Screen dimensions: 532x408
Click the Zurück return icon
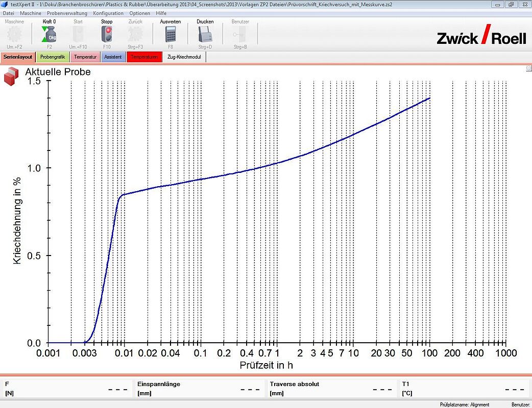click(135, 34)
